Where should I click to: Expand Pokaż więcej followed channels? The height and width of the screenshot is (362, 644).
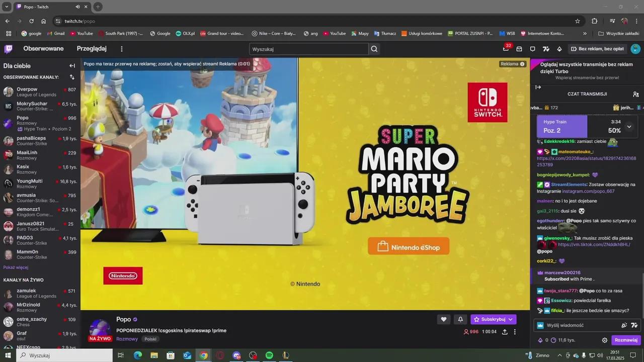click(16, 267)
